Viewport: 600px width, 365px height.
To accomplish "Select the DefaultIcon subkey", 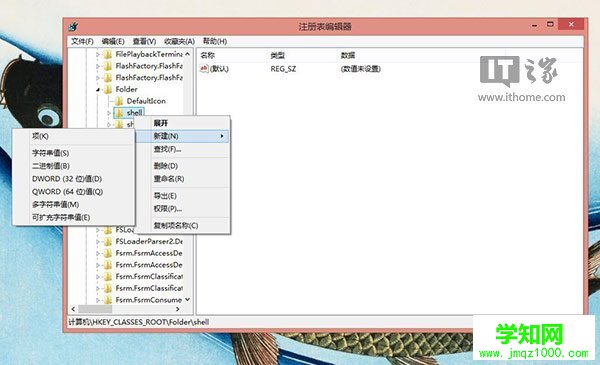I will pyautogui.click(x=146, y=101).
